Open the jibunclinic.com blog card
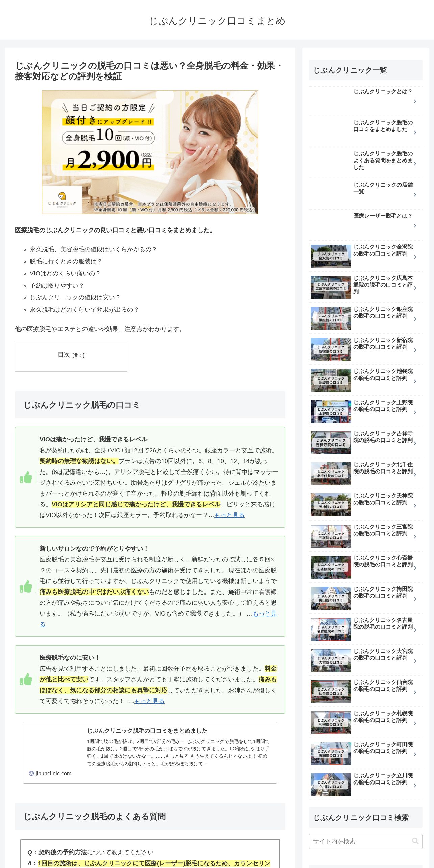The width and height of the screenshot is (434, 868). point(150,753)
